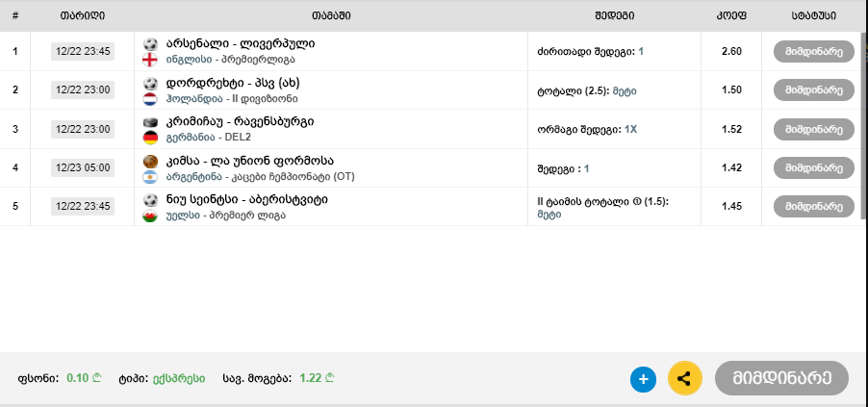The image size is (868, 407).
Task: Click Netherlands flag icon beside ჰოლანდია
Action: click(x=150, y=99)
